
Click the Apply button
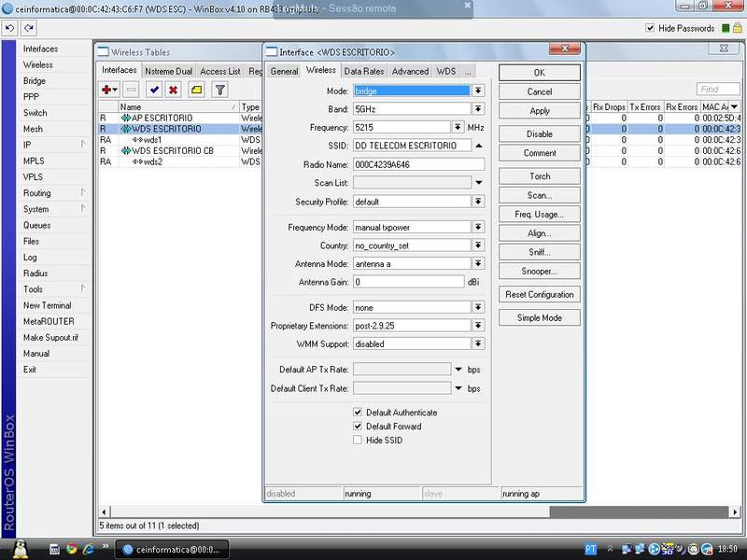tap(540, 110)
